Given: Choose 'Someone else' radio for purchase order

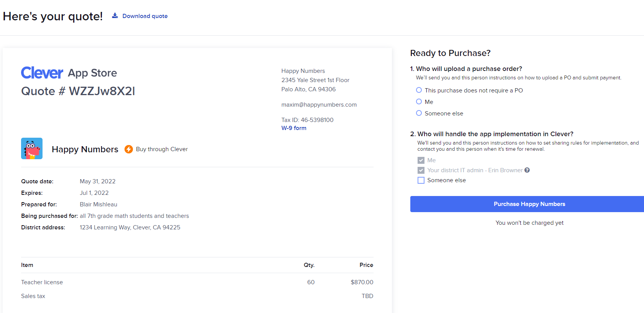Looking at the screenshot, I should point(419,113).
